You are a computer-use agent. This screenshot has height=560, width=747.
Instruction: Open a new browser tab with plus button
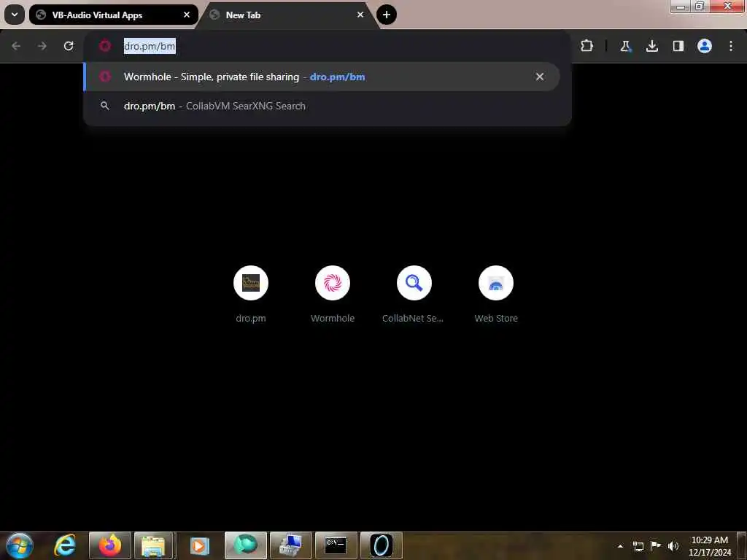click(387, 15)
